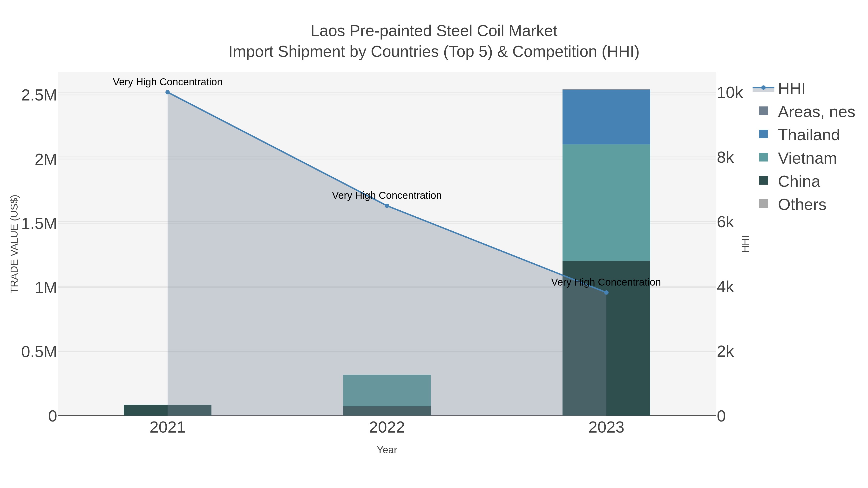868x488 pixels.
Task: Click the China legend color swatch
Action: (x=764, y=180)
